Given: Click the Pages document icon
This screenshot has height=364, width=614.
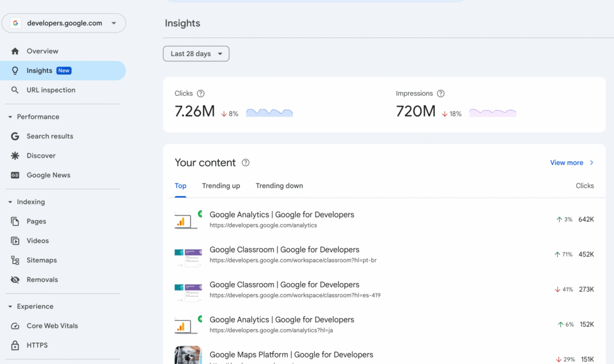Looking at the screenshot, I should tap(15, 221).
